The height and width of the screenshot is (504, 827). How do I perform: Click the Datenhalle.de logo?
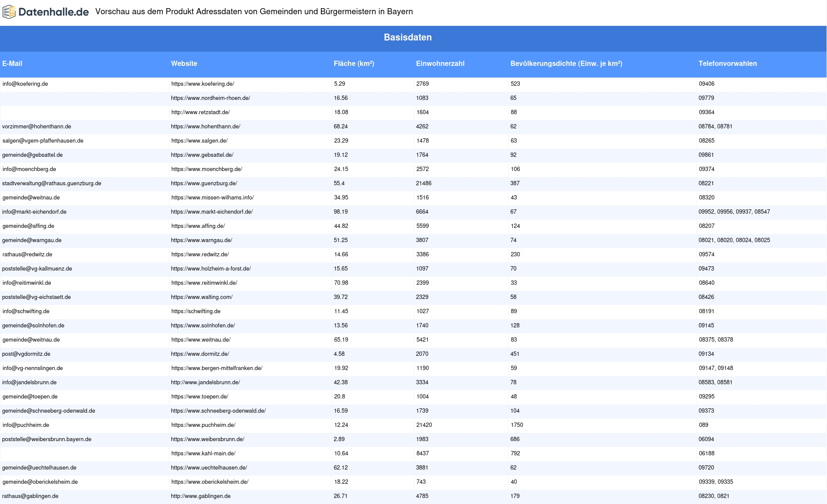click(x=46, y=12)
